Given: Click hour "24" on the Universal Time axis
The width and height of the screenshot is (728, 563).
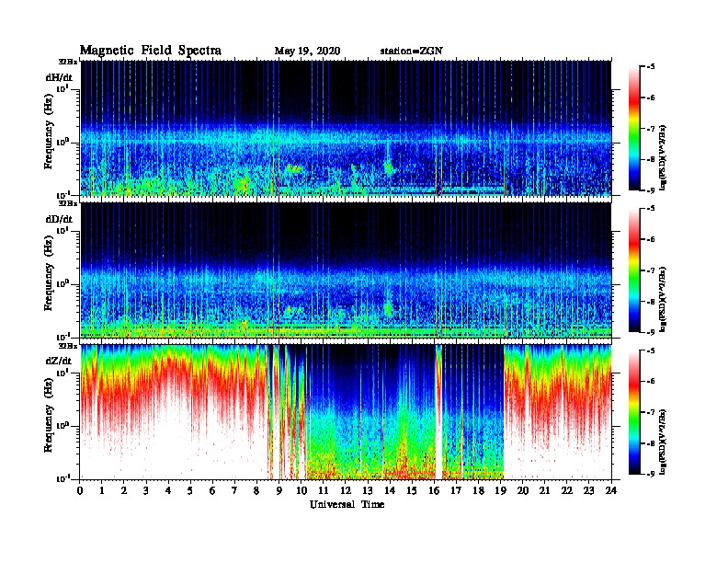Looking at the screenshot, I should [x=611, y=490].
